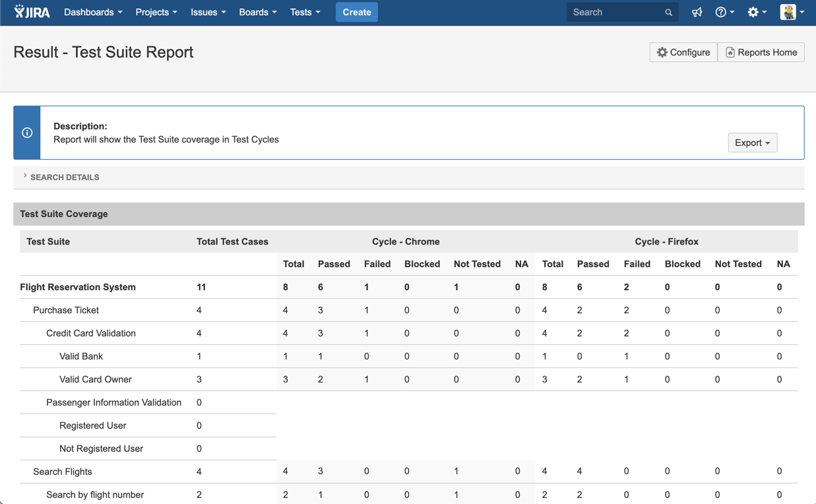Click the Create button

pos(357,13)
